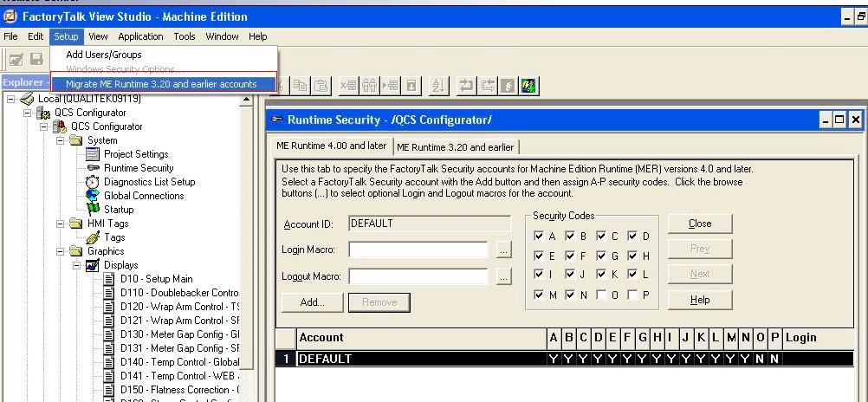Click the FactoryTalk View Studio title bar logo
The image size is (868, 402).
click(x=10, y=16)
